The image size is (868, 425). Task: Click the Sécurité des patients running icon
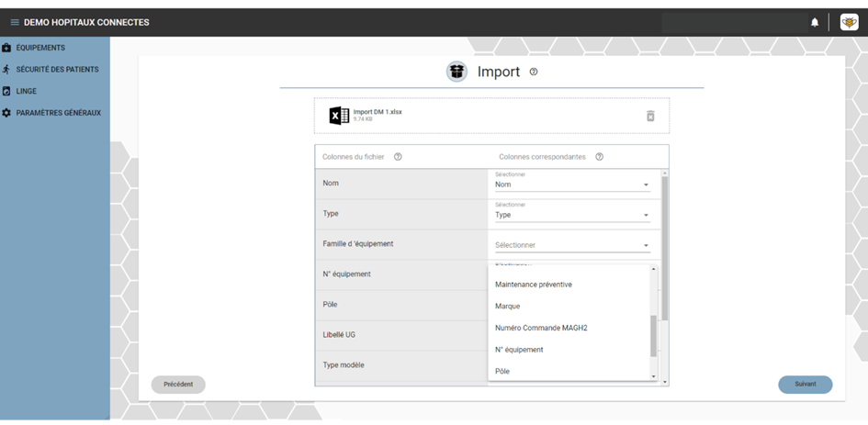coord(6,69)
